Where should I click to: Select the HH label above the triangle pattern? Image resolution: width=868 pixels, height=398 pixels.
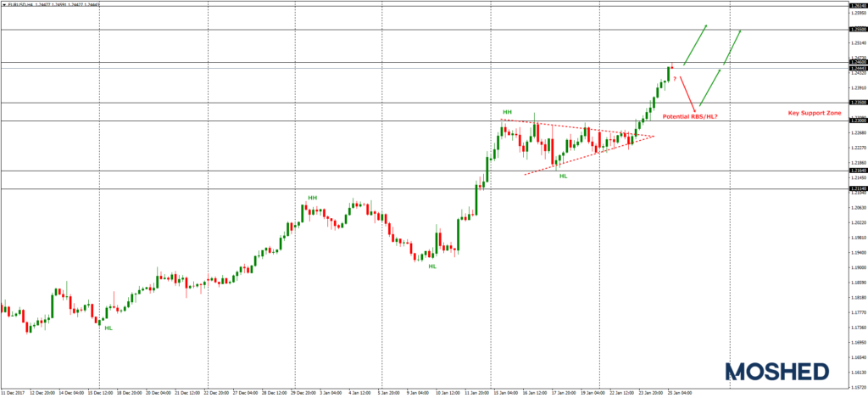coord(507,112)
